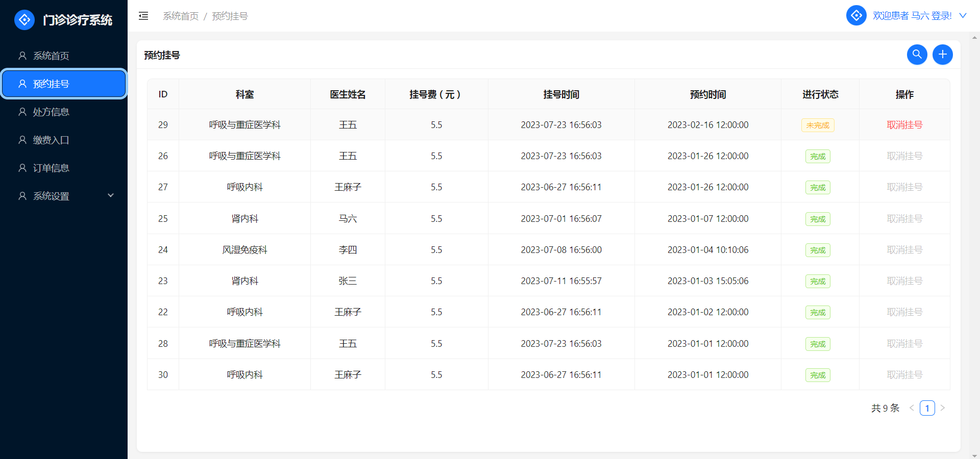This screenshot has width=980, height=459.
Task: Click the 预约时间 column header
Action: pos(708,94)
